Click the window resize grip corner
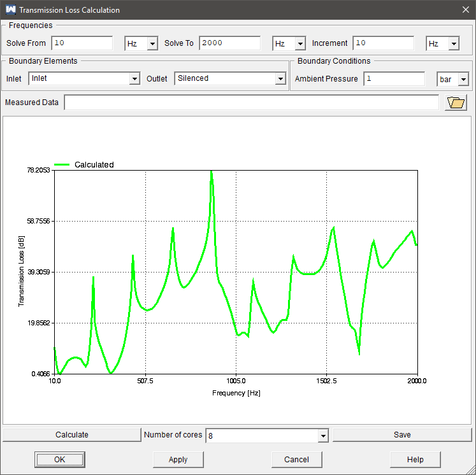476x475 pixels. pos(472,471)
